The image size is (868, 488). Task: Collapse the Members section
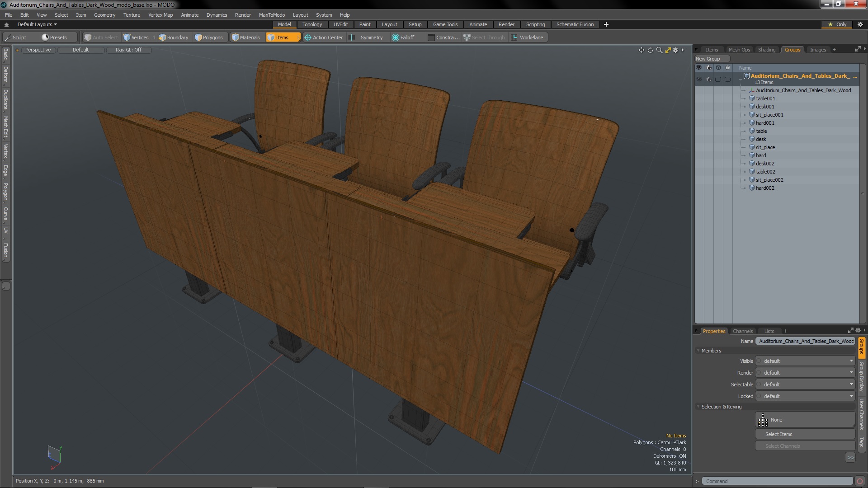pos(698,351)
